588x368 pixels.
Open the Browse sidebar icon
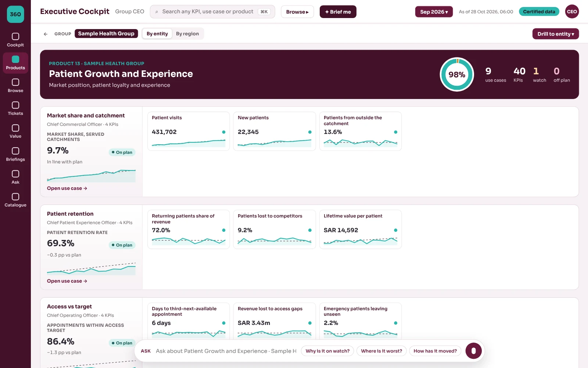(x=15, y=86)
